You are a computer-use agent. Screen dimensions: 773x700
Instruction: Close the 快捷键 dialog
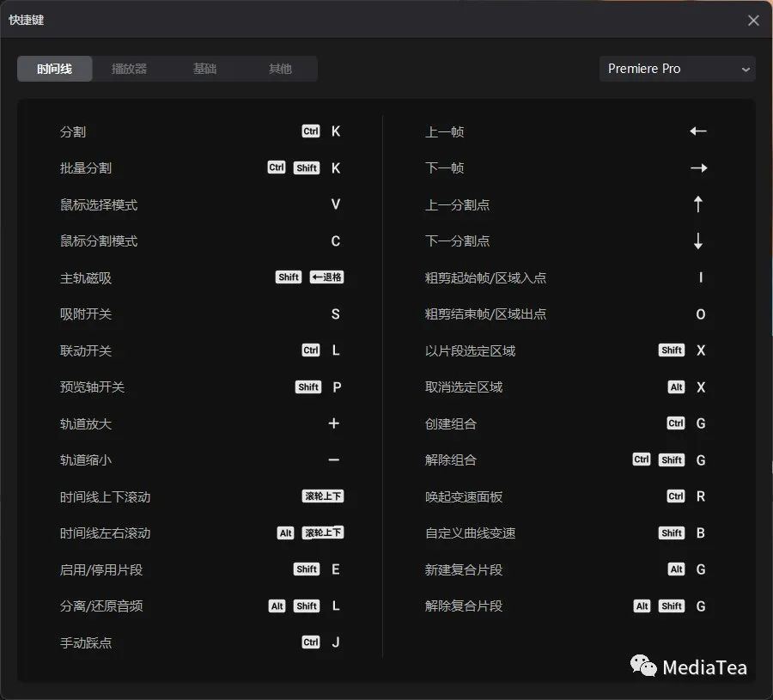tap(753, 20)
